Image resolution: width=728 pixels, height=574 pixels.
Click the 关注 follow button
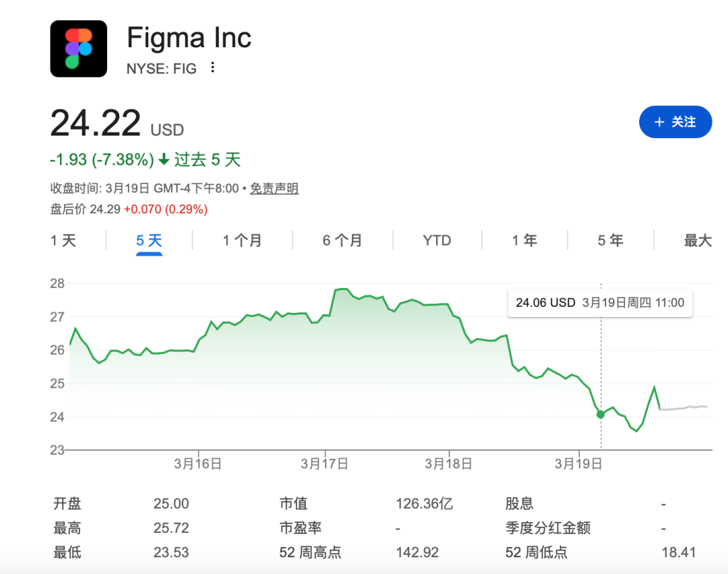(x=675, y=122)
